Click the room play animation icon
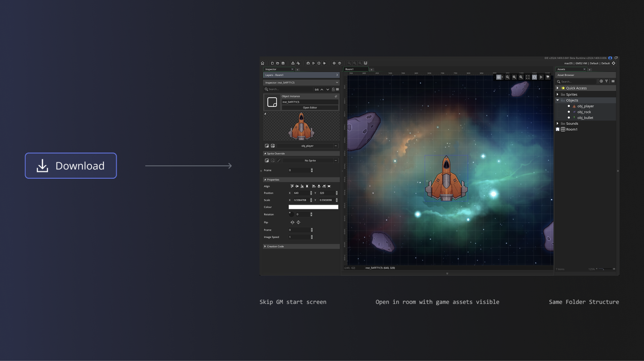 [541, 77]
